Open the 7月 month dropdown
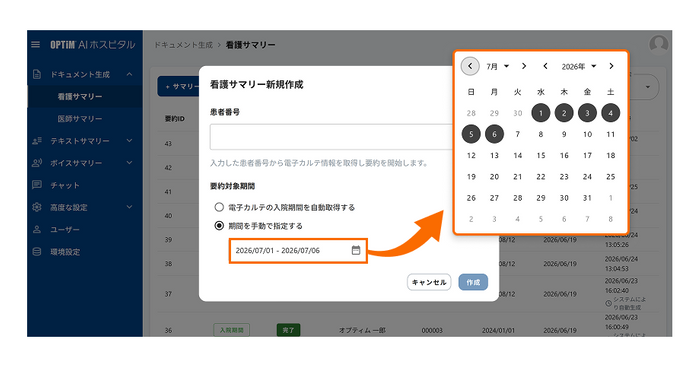 click(x=498, y=66)
